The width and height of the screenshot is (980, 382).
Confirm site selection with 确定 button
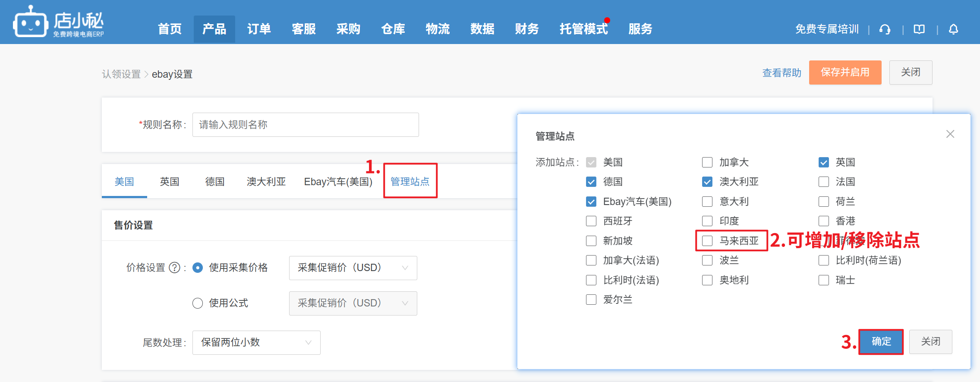881,342
